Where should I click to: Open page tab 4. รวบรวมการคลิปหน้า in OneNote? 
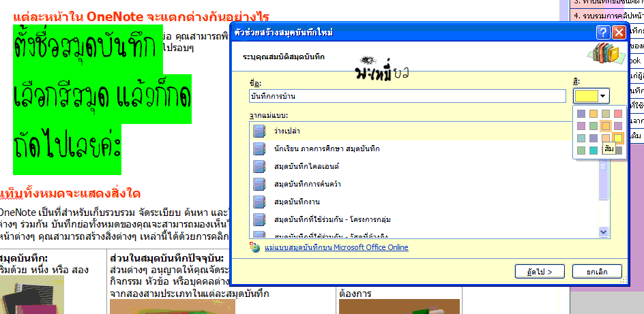point(607,16)
